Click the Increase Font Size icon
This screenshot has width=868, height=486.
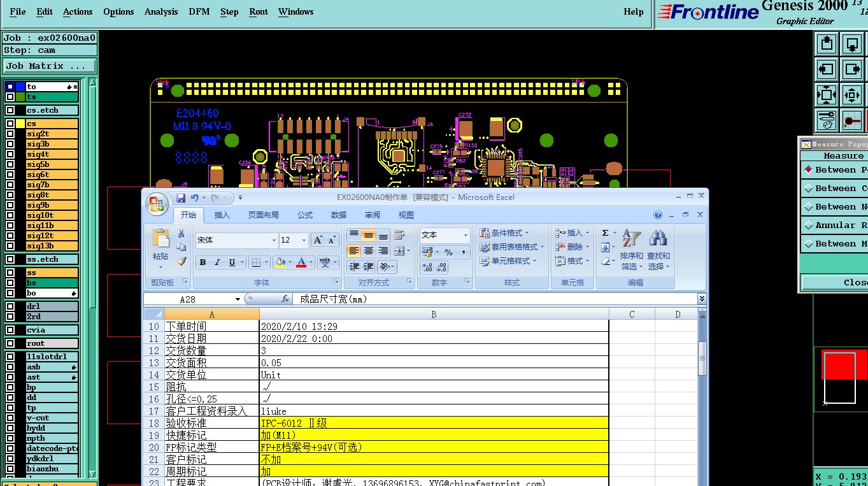click(318, 240)
